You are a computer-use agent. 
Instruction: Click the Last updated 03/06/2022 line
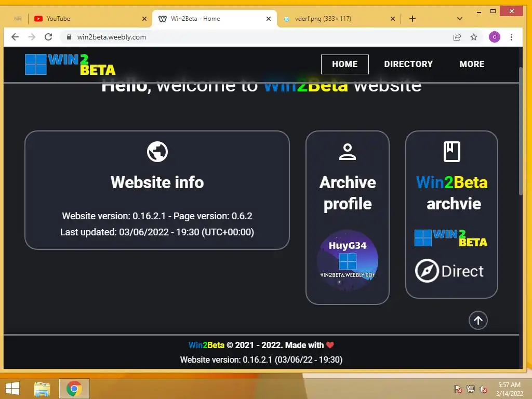157,232
